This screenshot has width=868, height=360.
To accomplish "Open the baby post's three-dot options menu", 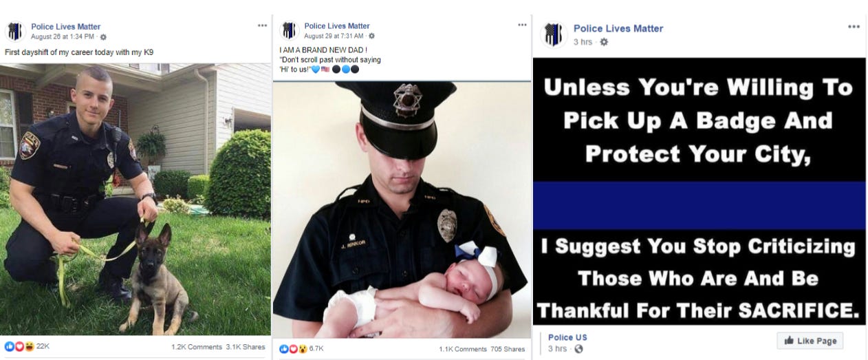I will click(522, 25).
